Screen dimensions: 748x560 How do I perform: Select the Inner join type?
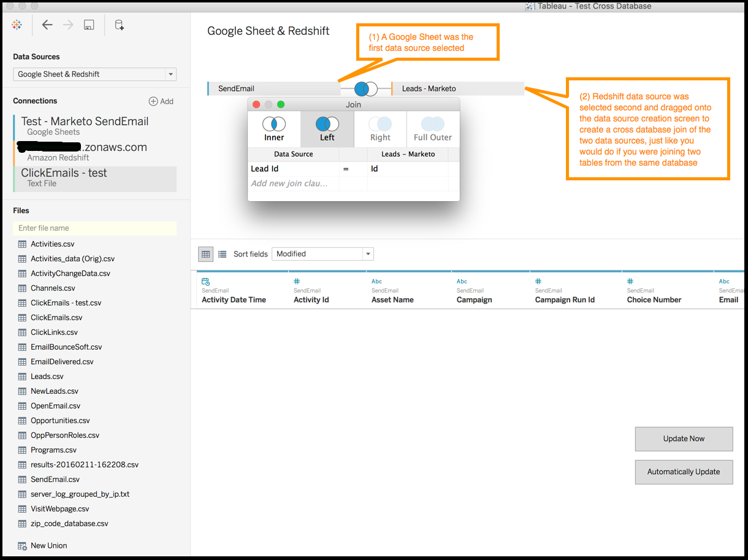(x=274, y=129)
